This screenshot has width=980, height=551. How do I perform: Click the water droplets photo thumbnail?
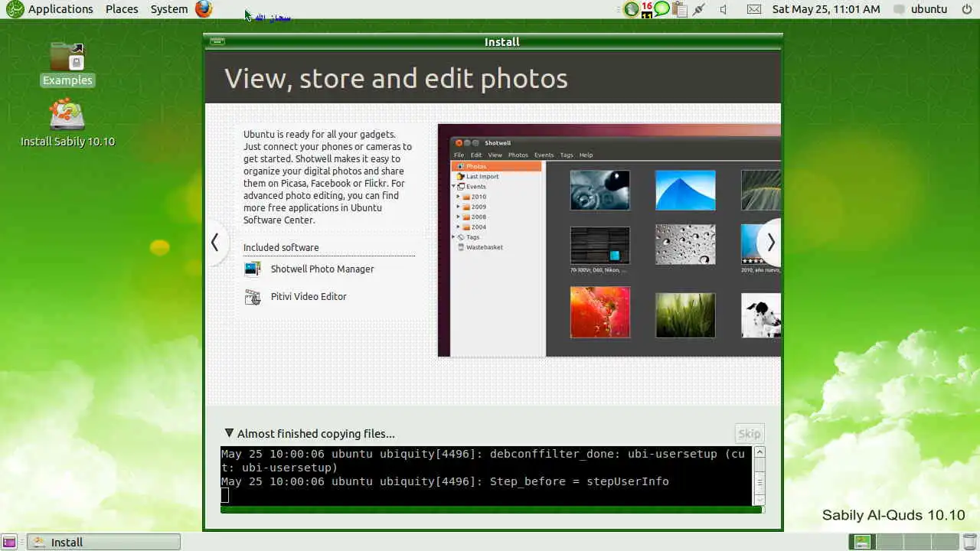point(685,244)
